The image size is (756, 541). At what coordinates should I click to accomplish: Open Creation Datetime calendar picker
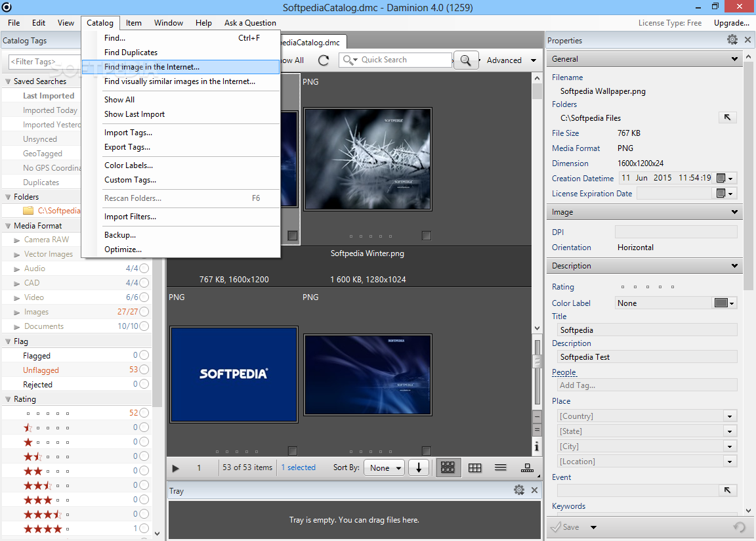point(725,179)
